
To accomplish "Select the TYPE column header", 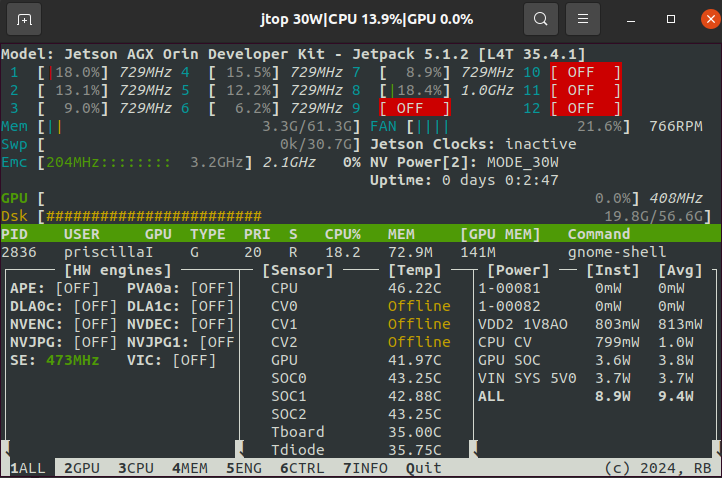I will 208,234.
